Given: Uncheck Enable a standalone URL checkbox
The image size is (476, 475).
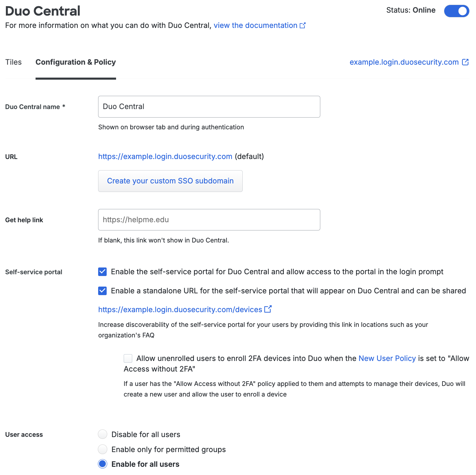Looking at the screenshot, I should point(103,291).
